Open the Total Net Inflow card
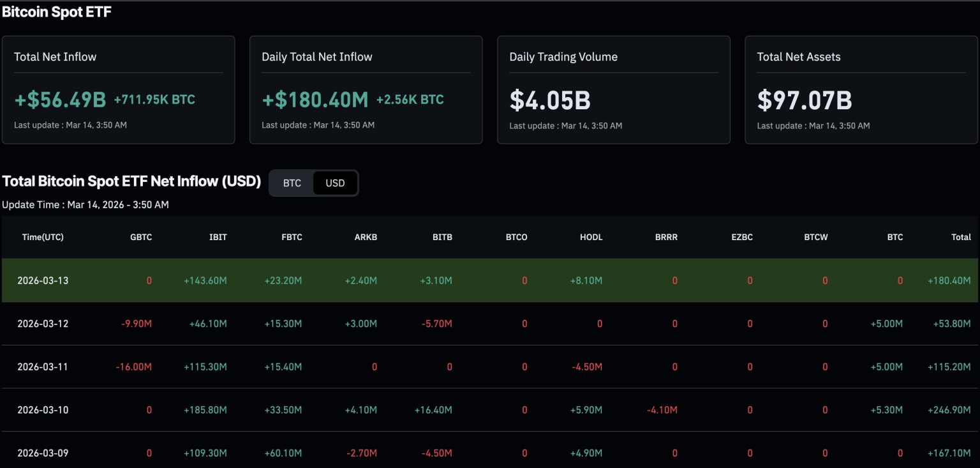Image resolution: width=980 pixels, height=468 pixels. click(118, 89)
